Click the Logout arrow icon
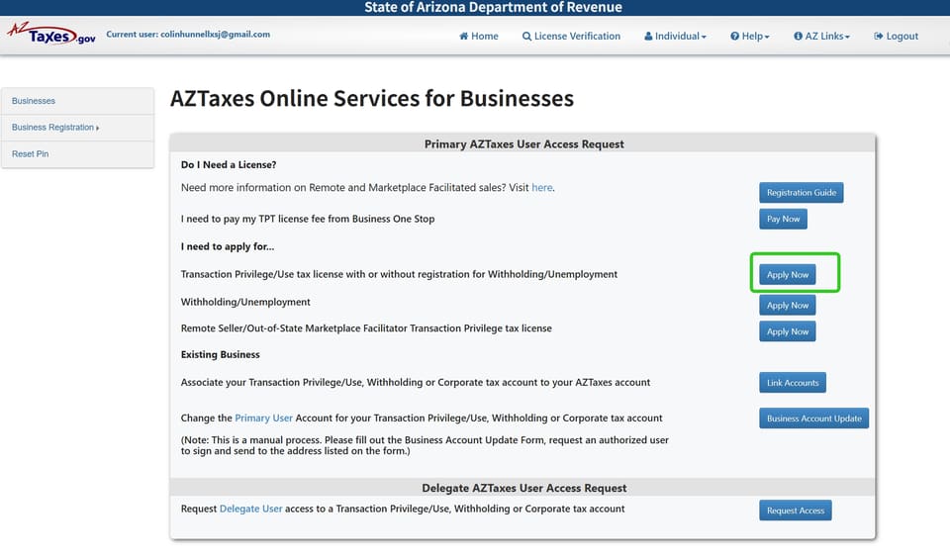Image resolution: width=950 pixels, height=560 pixels. pyautogui.click(x=879, y=37)
